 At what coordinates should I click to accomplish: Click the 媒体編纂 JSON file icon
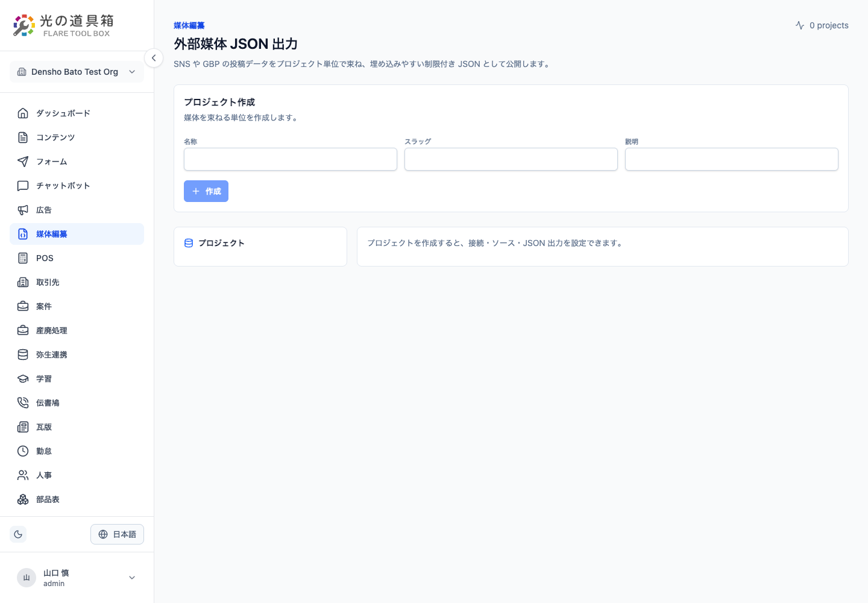[x=23, y=234]
